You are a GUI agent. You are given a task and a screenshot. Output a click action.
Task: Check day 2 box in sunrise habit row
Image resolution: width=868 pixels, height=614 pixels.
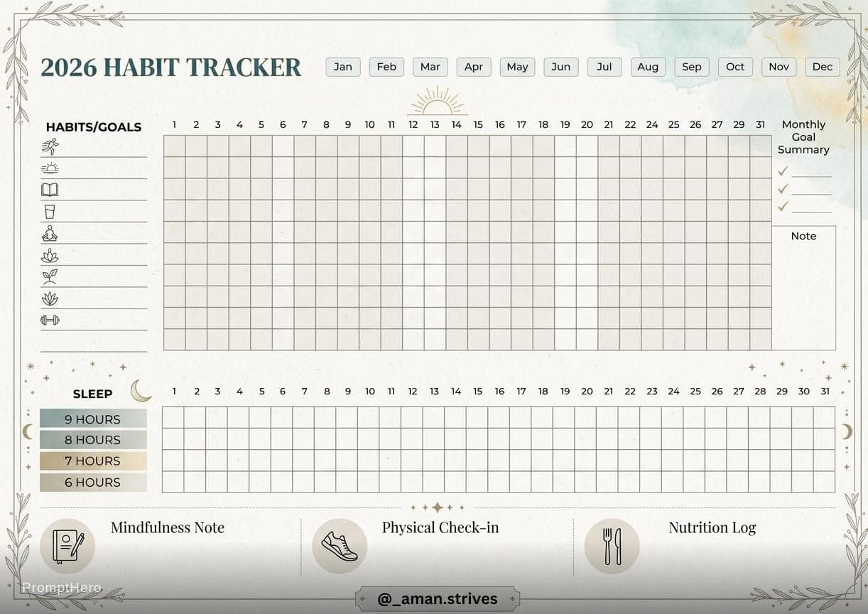point(197,168)
